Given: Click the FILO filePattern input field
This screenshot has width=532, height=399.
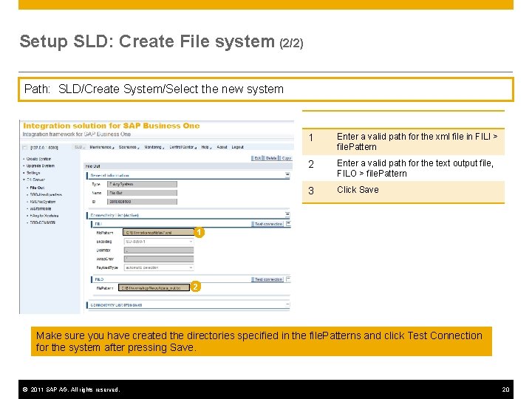Looking at the screenshot, I should coord(154,287).
